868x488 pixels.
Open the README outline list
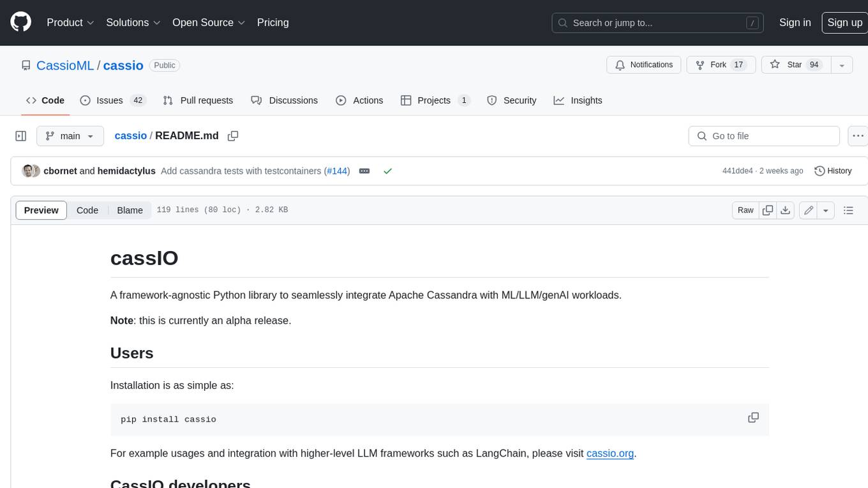[848, 210]
